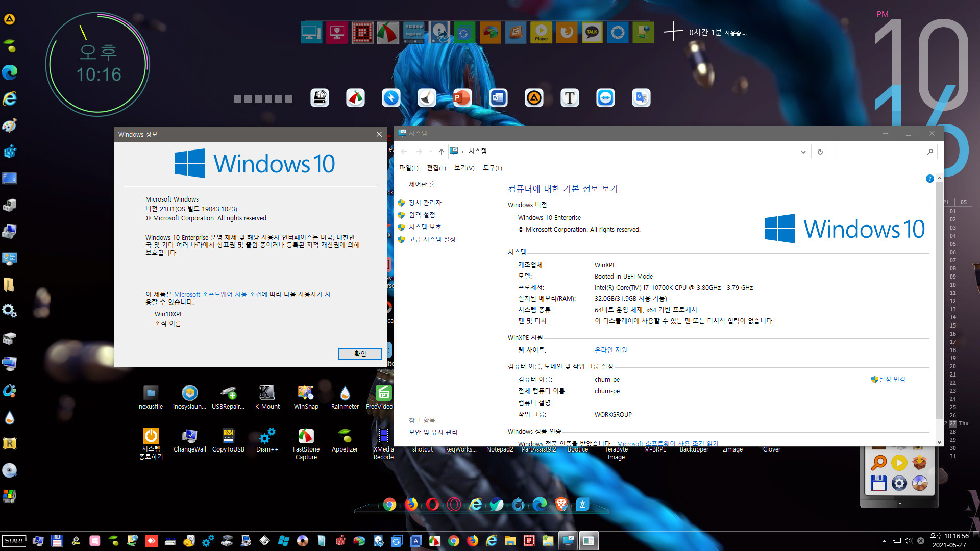
Task: Open the Word icon in the middle dock
Action: pyautogui.click(x=498, y=97)
